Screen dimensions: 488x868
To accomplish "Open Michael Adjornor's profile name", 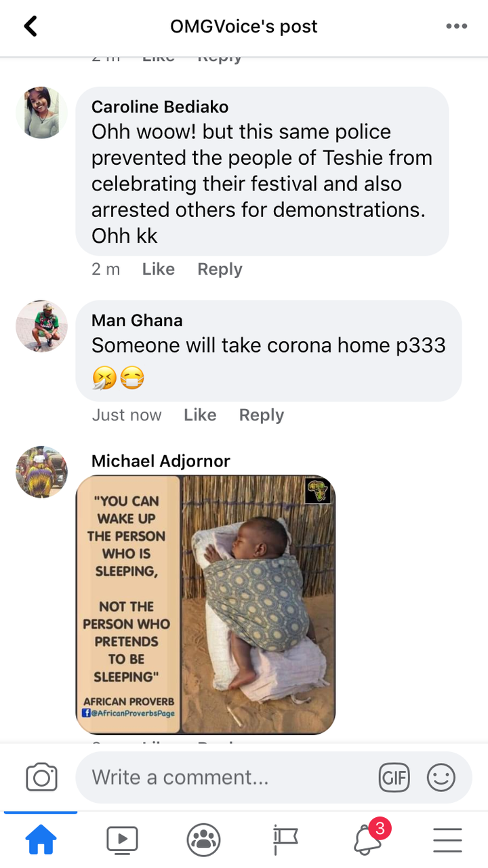I will (161, 461).
